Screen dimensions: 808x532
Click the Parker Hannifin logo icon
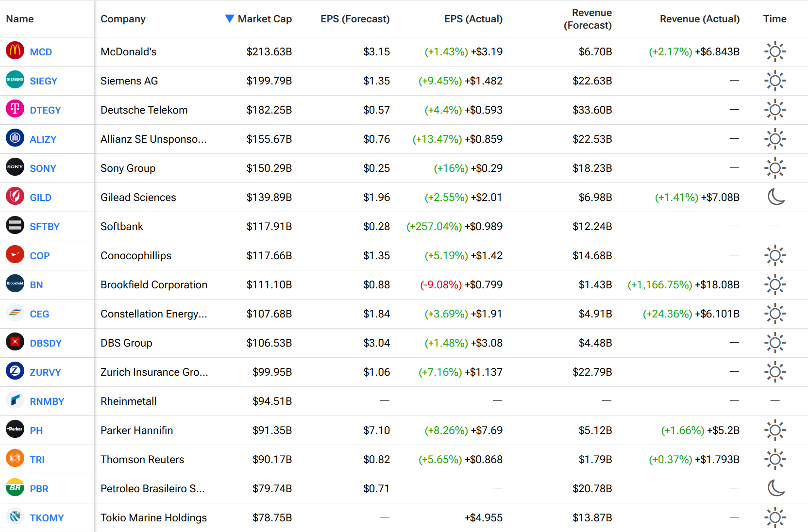pos(15,429)
